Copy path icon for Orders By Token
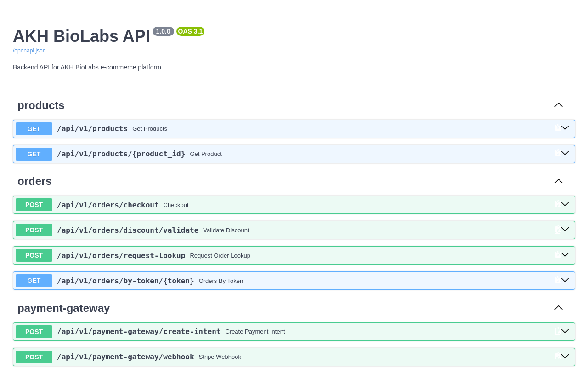The image size is (588, 368). point(557,281)
